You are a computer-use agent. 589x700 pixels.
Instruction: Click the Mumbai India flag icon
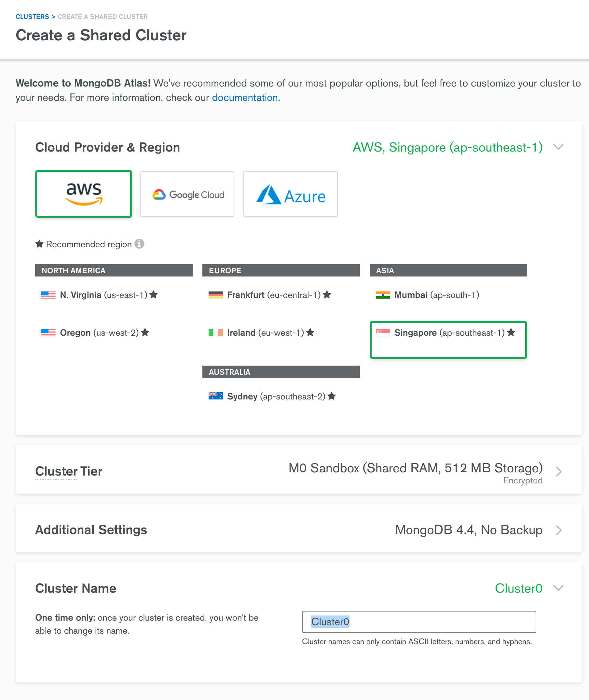[x=383, y=295]
